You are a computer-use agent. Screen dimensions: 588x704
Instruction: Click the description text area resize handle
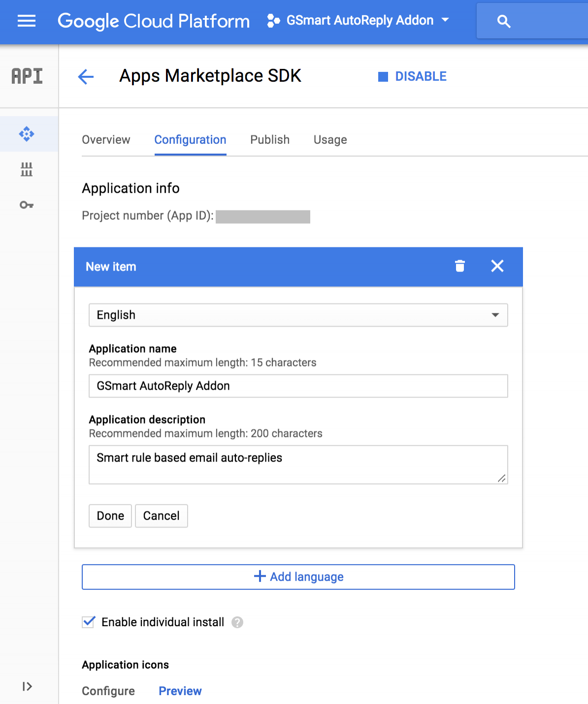point(502,478)
